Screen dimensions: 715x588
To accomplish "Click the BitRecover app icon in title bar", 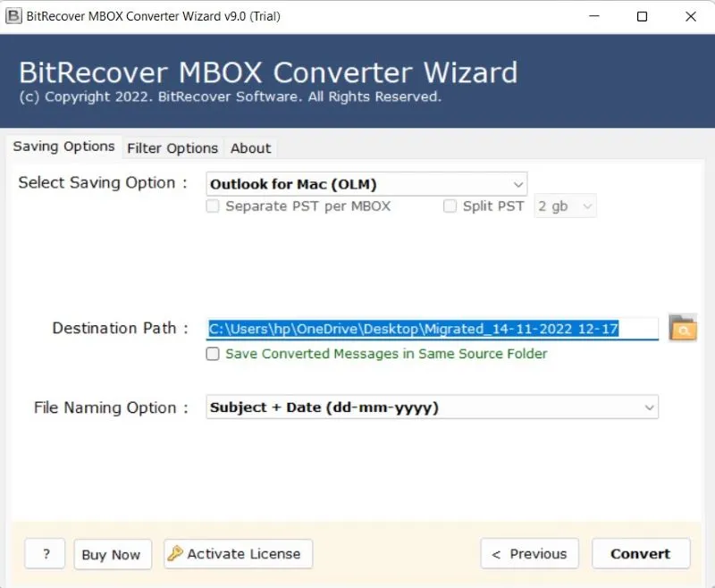I will coord(13,16).
